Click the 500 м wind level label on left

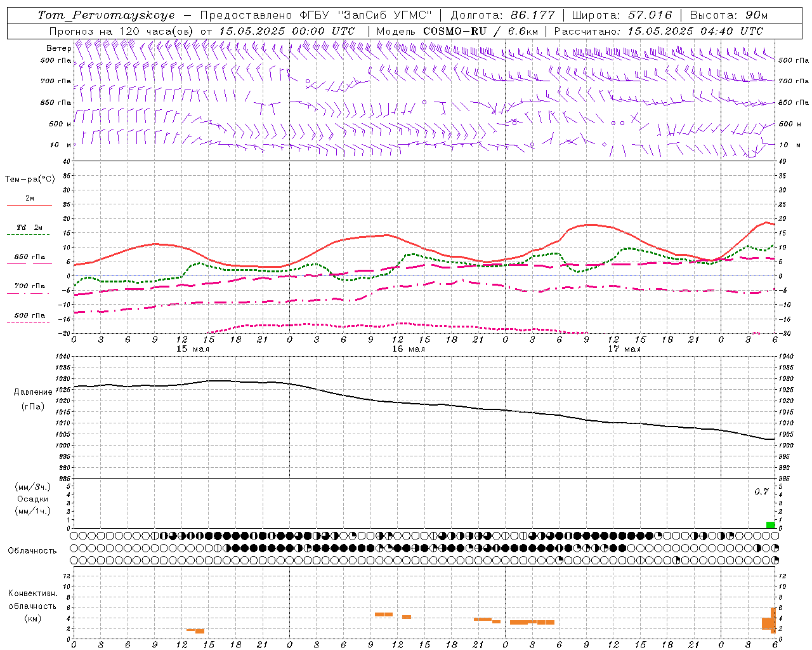61,124
